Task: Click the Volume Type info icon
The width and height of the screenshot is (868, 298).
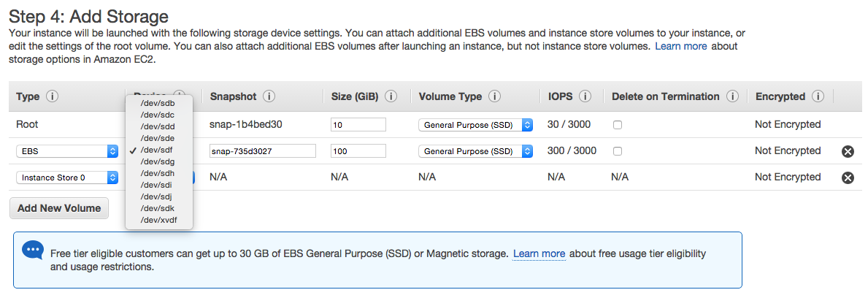Action: click(x=494, y=96)
